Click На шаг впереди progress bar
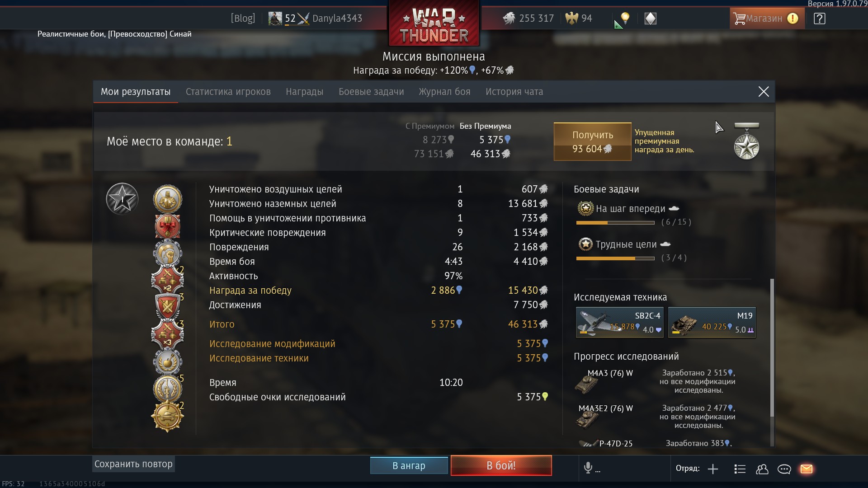This screenshot has width=868, height=488. [615, 223]
